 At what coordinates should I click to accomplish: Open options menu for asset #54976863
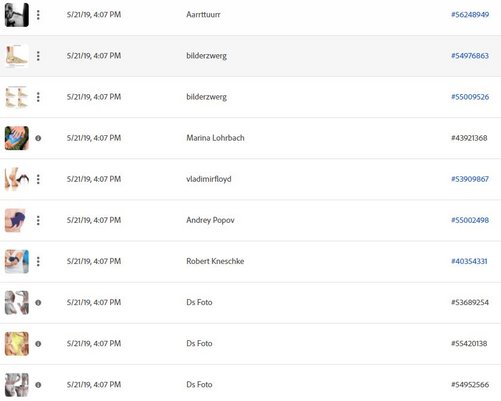point(38,56)
